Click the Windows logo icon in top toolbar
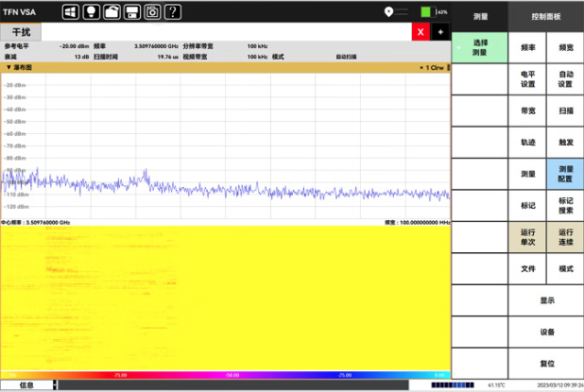 point(72,12)
